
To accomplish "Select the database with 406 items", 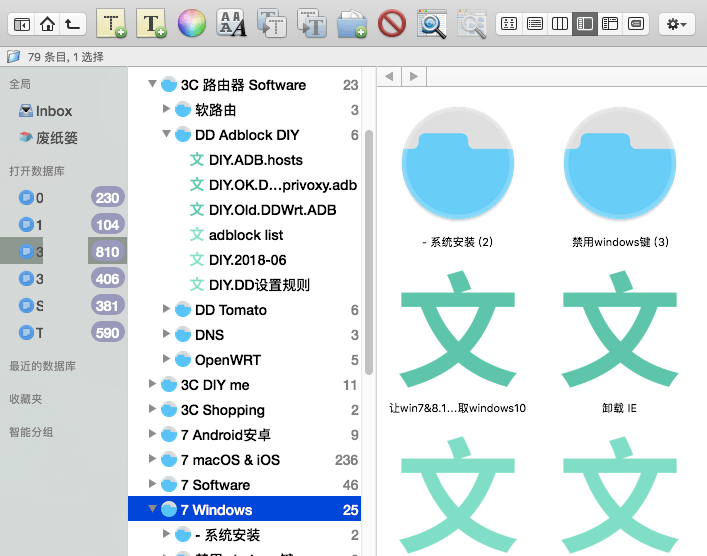I will (x=63, y=279).
